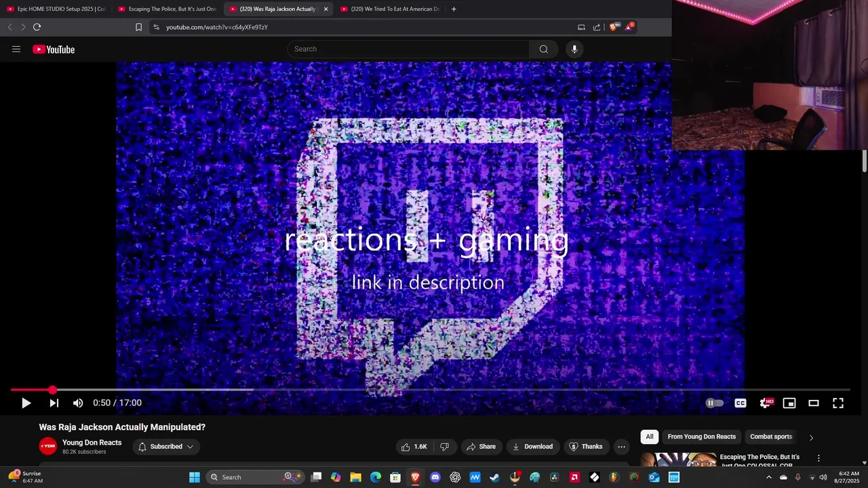Switch the video to miniplayer
868x488 pixels.
pos(789,403)
